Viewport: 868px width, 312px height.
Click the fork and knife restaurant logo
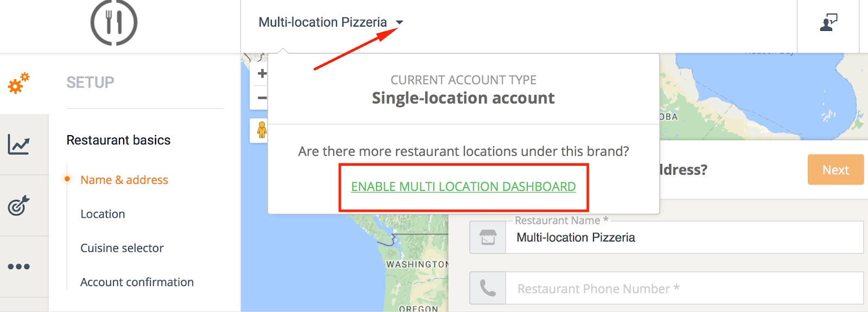(x=114, y=23)
